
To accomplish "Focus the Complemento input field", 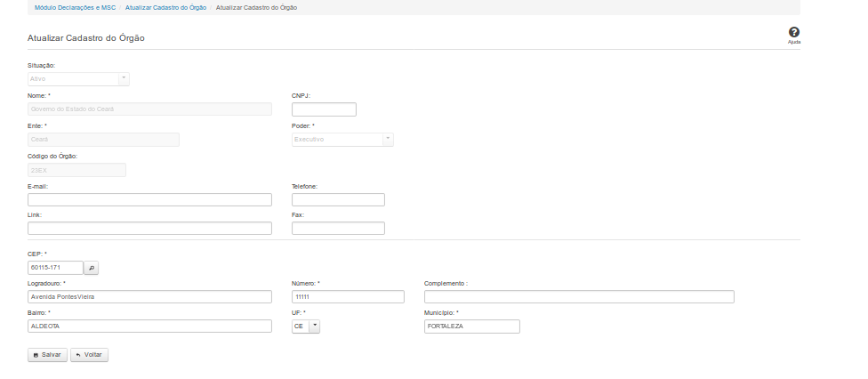I will click(579, 297).
